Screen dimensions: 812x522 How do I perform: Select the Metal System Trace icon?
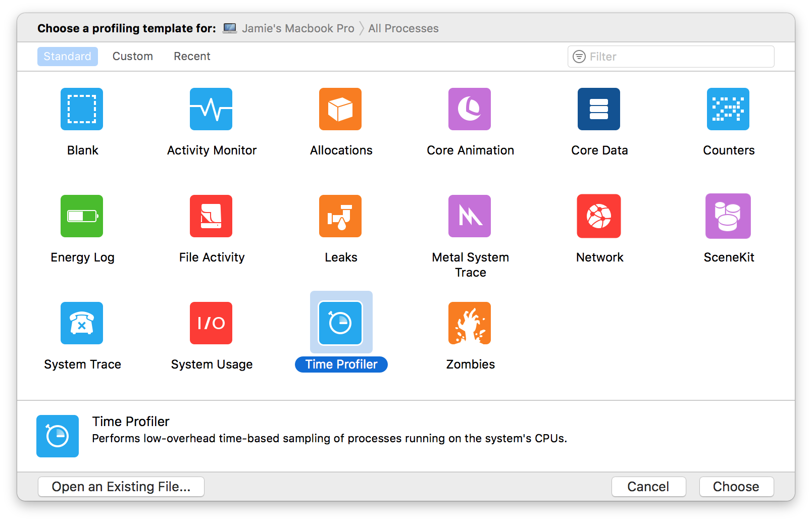click(x=470, y=216)
